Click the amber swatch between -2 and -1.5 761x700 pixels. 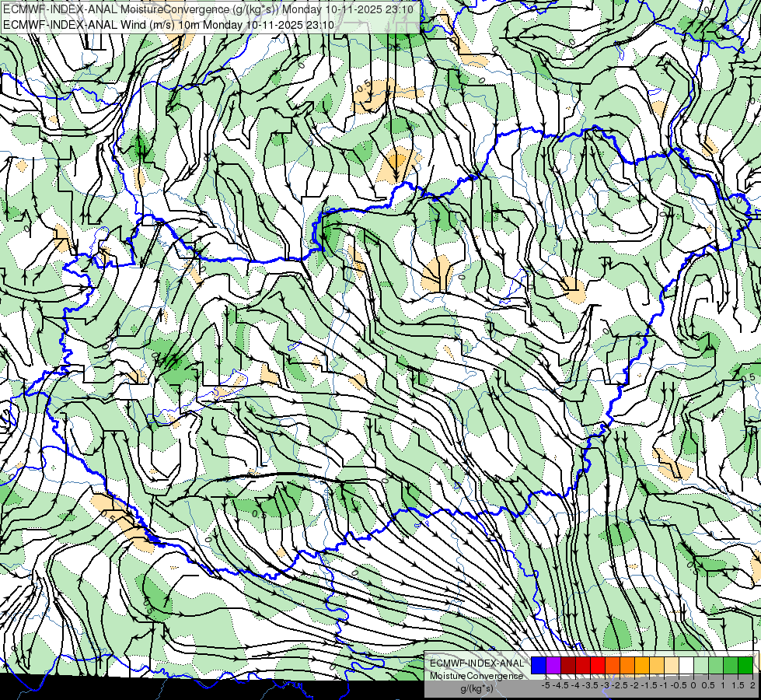(x=642, y=666)
